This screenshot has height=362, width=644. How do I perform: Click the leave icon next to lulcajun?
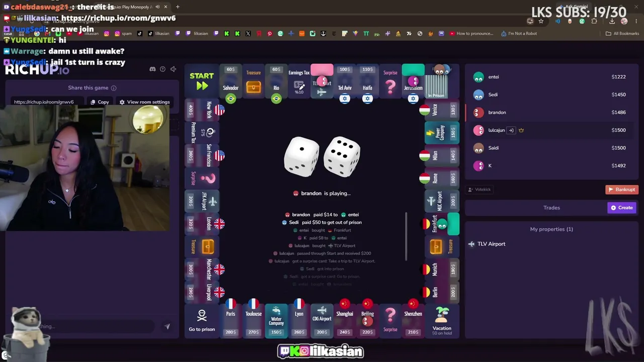511,130
